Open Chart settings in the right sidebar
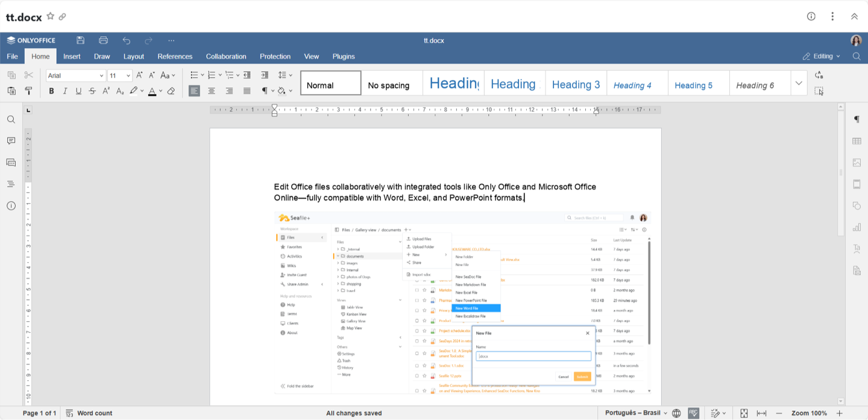This screenshot has width=868, height=420. pyautogui.click(x=857, y=227)
